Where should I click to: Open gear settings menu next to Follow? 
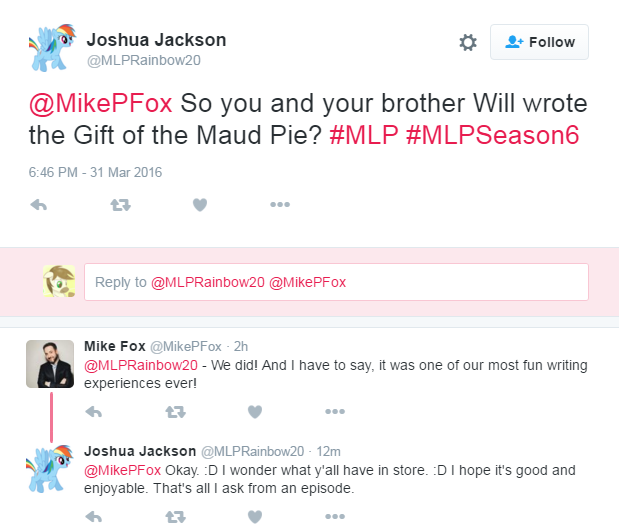pos(468,42)
